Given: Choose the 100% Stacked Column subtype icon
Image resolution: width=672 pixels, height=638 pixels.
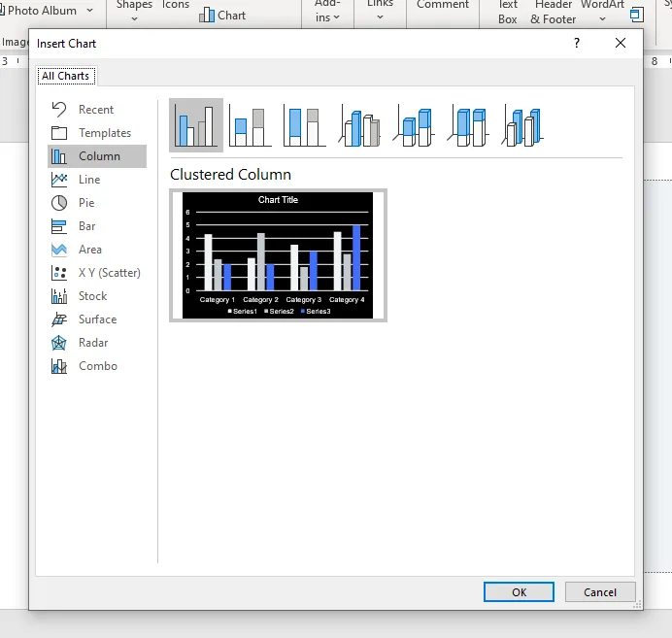Looking at the screenshot, I should pyautogui.click(x=304, y=127).
